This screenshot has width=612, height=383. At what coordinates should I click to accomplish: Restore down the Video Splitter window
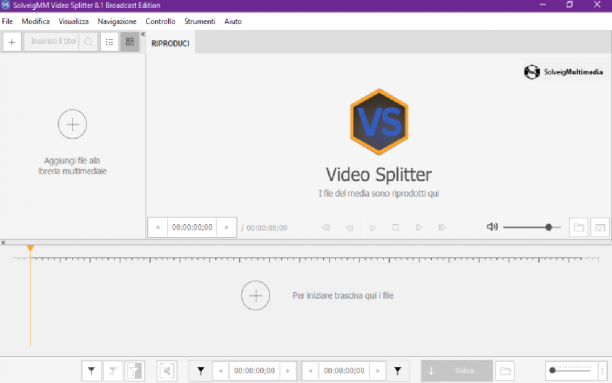[570, 5]
